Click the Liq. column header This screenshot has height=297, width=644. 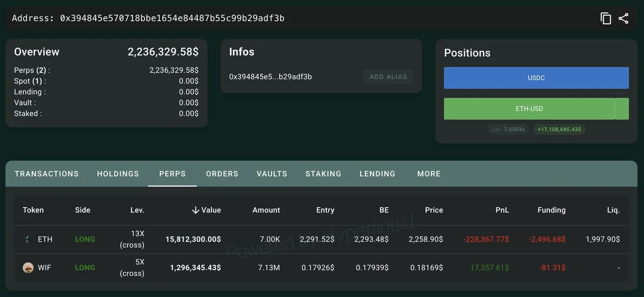tap(613, 210)
